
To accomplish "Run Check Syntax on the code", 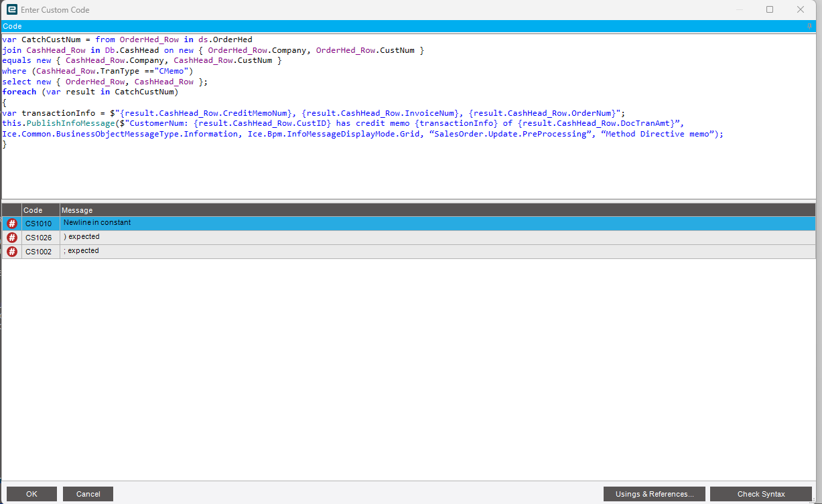I will coord(762,493).
